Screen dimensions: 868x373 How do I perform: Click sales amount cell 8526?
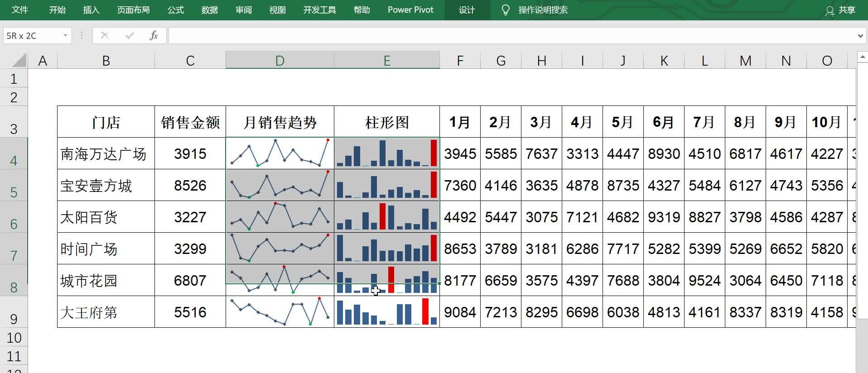pos(190,185)
